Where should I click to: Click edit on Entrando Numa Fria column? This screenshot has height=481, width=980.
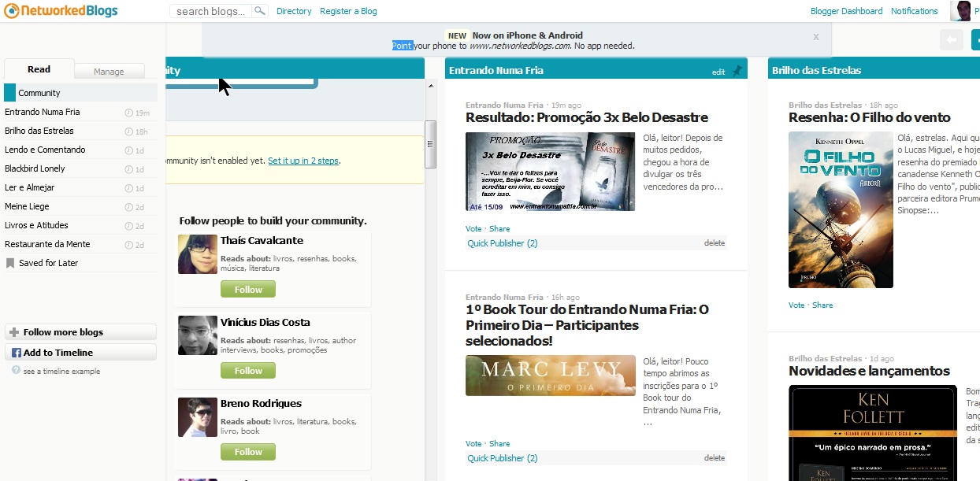coord(718,72)
